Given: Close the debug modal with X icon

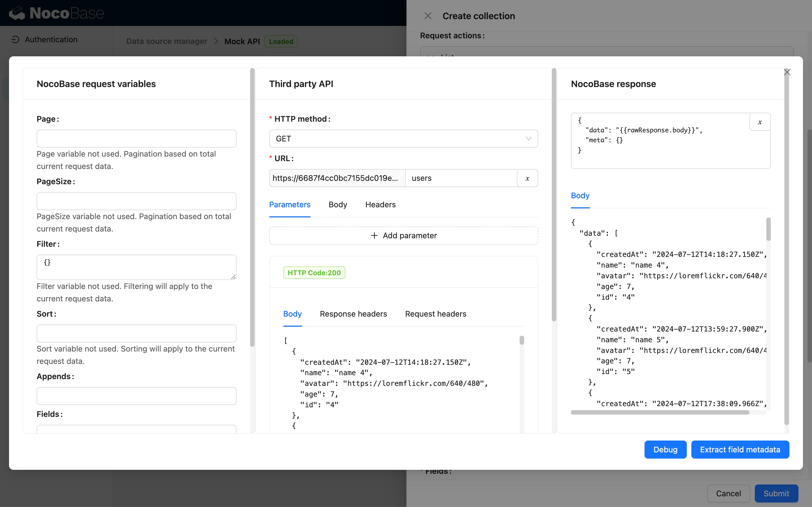Looking at the screenshot, I should pyautogui.click(x=787, y=72).
